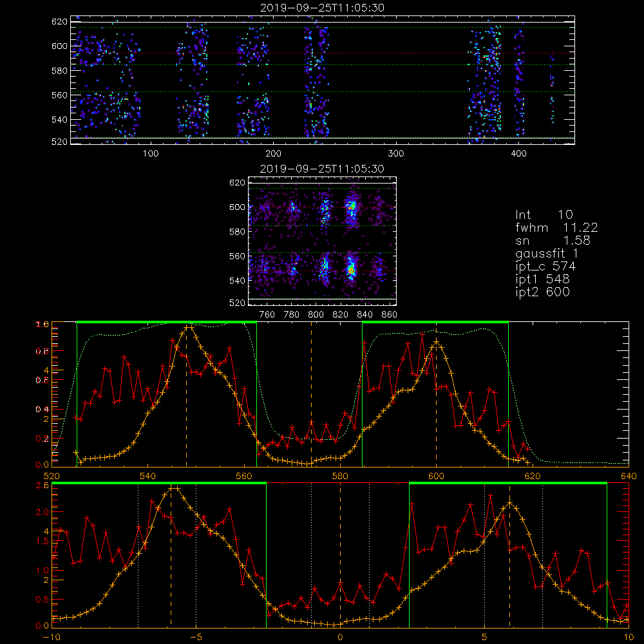Click x-axis label 400 on top spectrogram
644x644 pixels.
click(x=518, y=154)
